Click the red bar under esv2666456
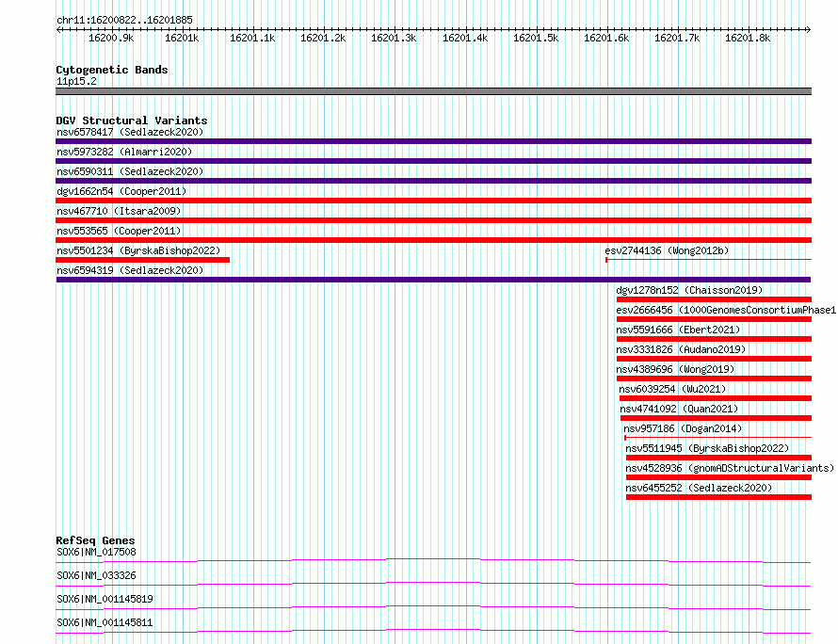 (714, 319)
